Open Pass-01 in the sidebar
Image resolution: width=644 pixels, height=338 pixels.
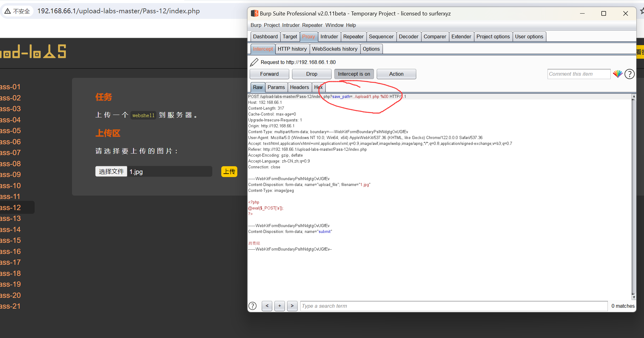[x=10, y=87]
